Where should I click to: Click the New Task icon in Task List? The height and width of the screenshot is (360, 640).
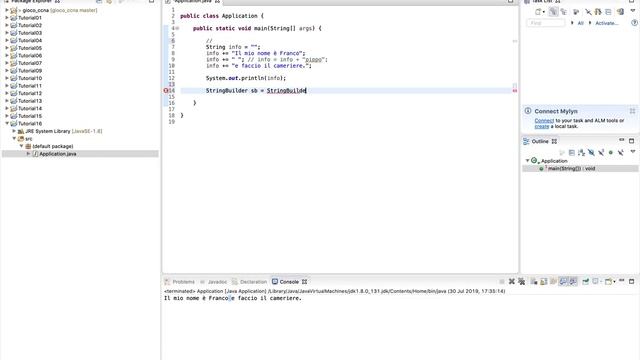point(538,12)
